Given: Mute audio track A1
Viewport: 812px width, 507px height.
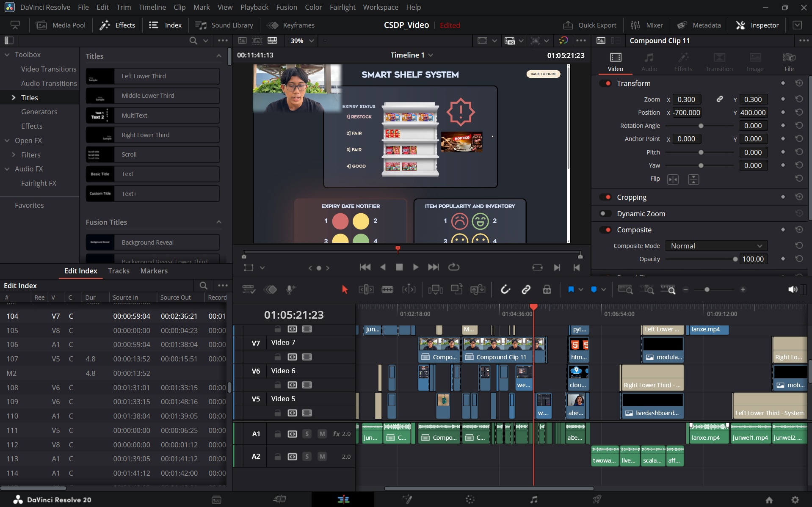Looking at the screenshot, I should [322, 434].
